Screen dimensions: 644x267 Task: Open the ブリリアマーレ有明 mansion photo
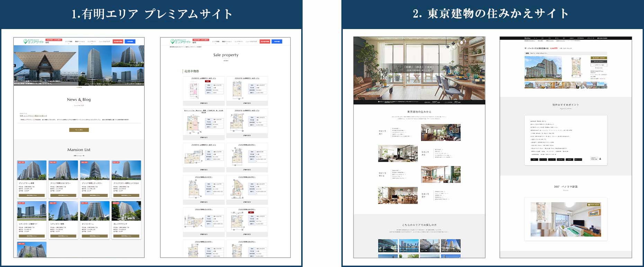pos(32,170)
